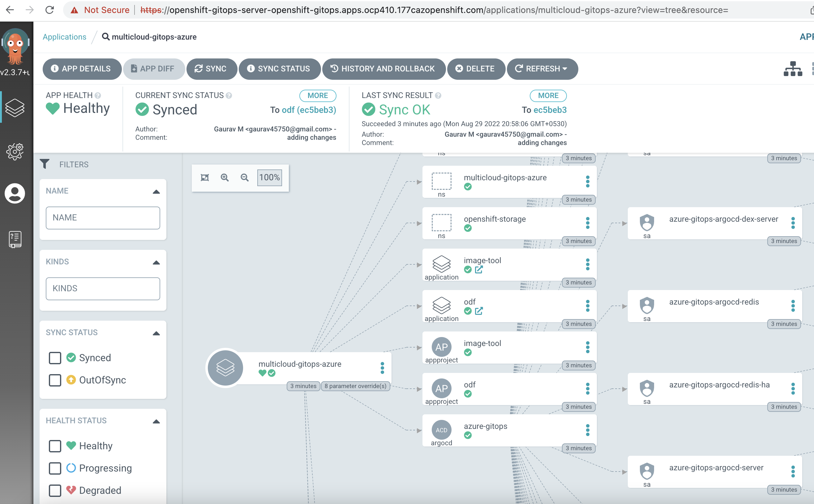Open kebab menu for azure-gitops-argocd-dex-server
814x504 pixels.
tap(793, 223)
